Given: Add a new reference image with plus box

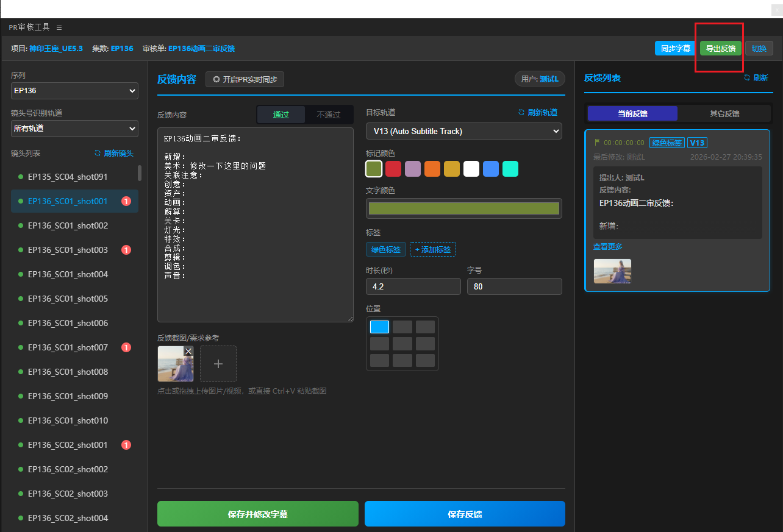Looking at the screenshot, I should (x=218, y=364).
